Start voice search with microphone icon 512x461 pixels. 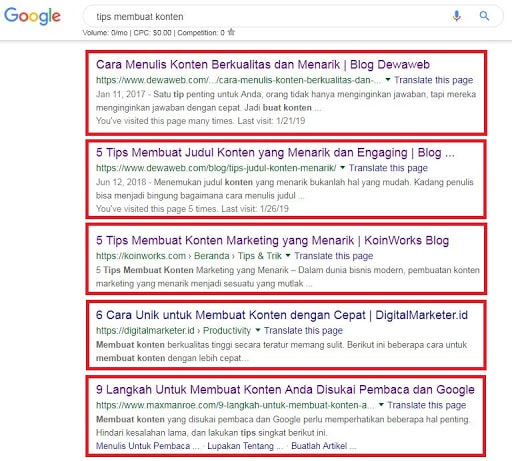[457, 16]
